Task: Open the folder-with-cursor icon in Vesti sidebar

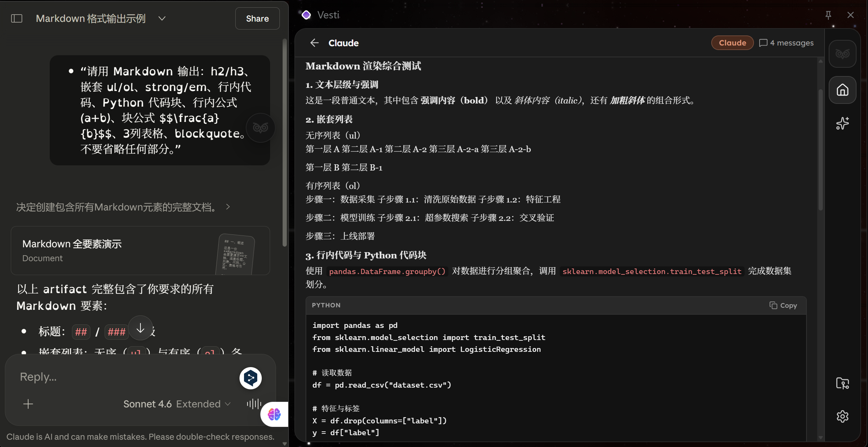Action: (x=843, y=383)
